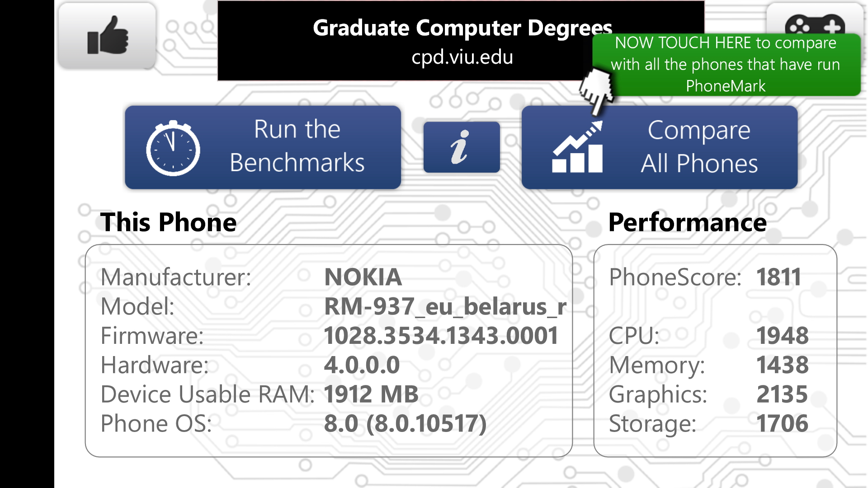The height and width of the screenshot is (488, 868).
Task: Tap the green NOW TOUCH HERE tooltip
Action: 726,64
